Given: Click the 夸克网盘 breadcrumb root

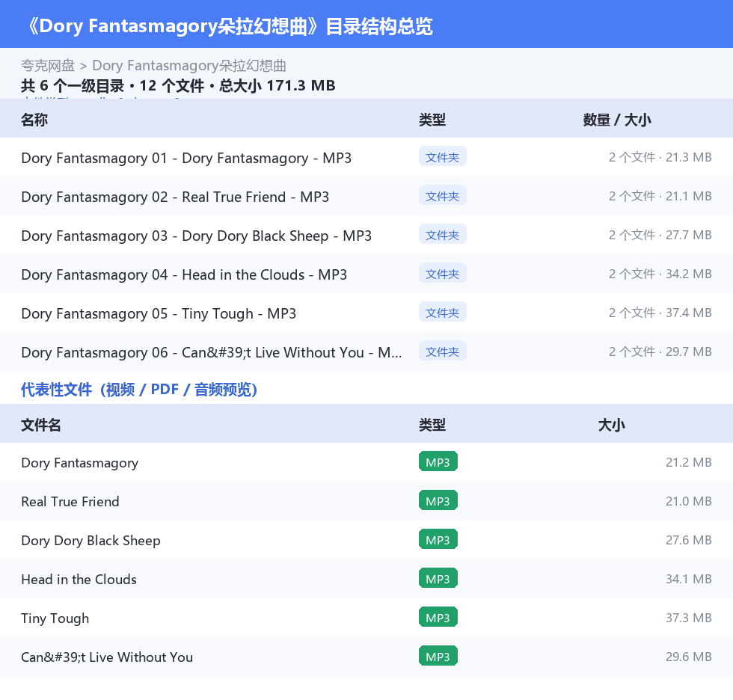Looking at the screenshot, I should pyautogui.click(x=48, y=65).
